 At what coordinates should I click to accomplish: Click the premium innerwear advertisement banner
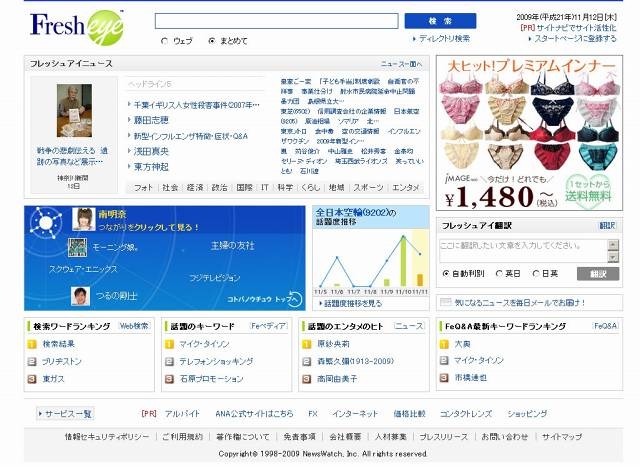(x=529, y=133)
